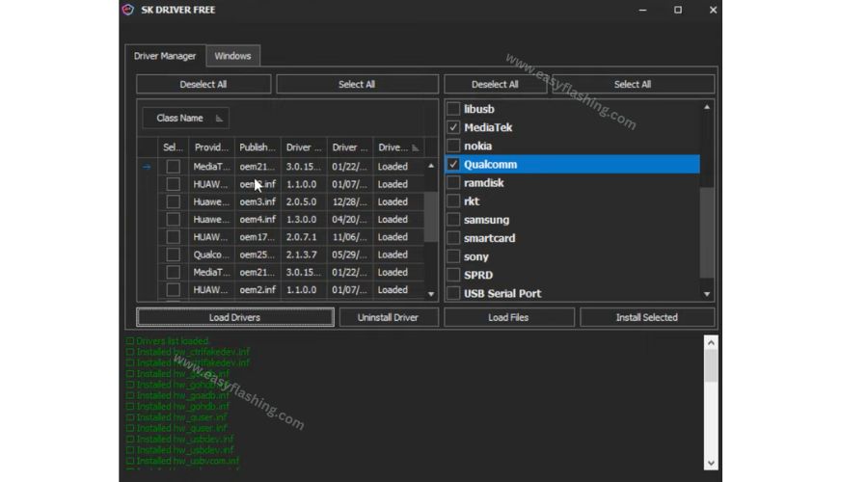Click log panel scroll down arrow
Viewport: 868px width, 482px height.
click(x=711, y=463)
